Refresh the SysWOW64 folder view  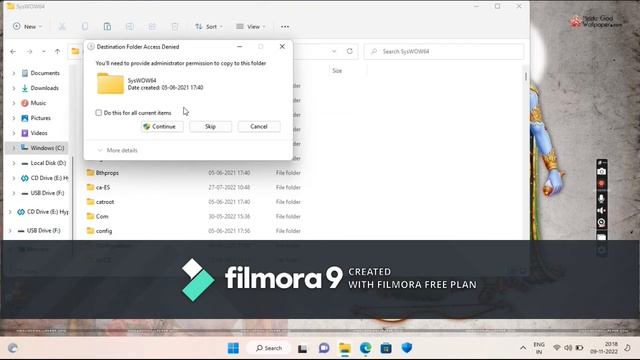click(x=350, y=51)
